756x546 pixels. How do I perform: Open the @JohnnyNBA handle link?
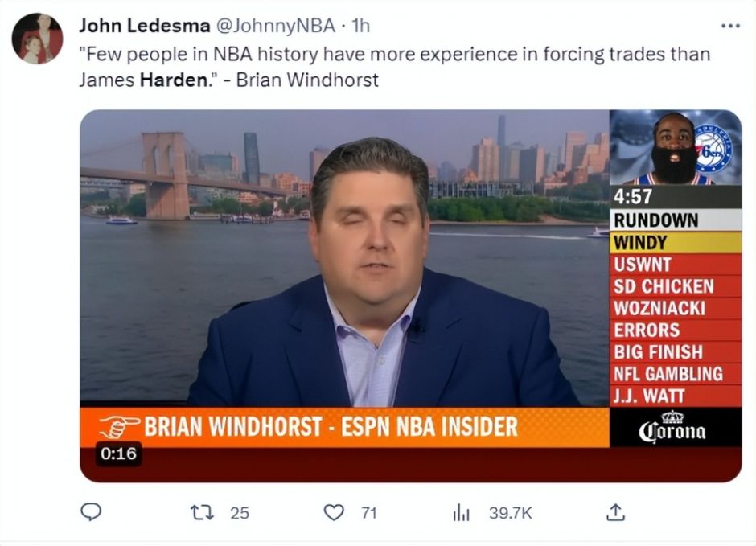275,26
